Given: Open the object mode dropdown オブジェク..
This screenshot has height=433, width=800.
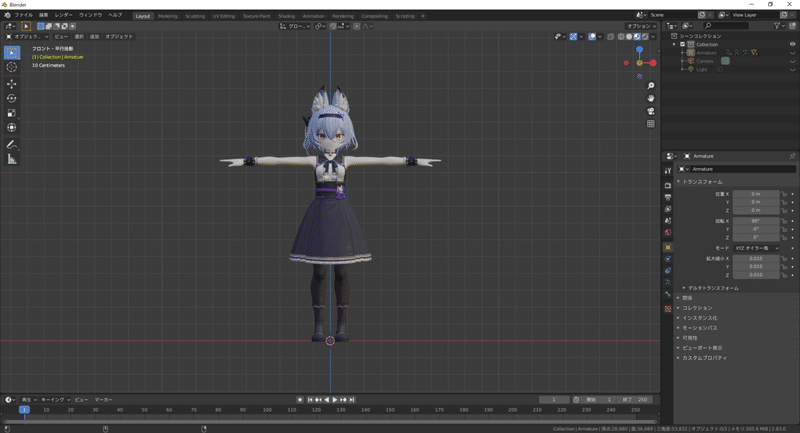Looking at the screenshot, I should pos(27,37).
